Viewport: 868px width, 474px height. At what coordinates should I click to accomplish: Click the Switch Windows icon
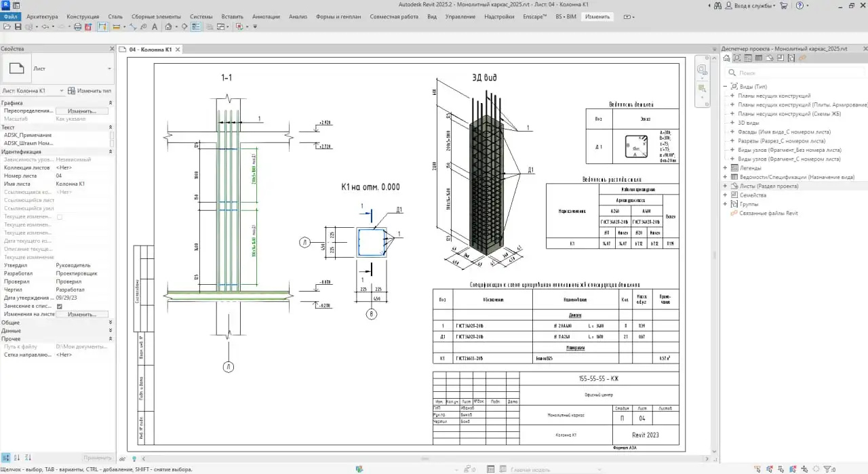pyautogui.click(x=220, y=27)
